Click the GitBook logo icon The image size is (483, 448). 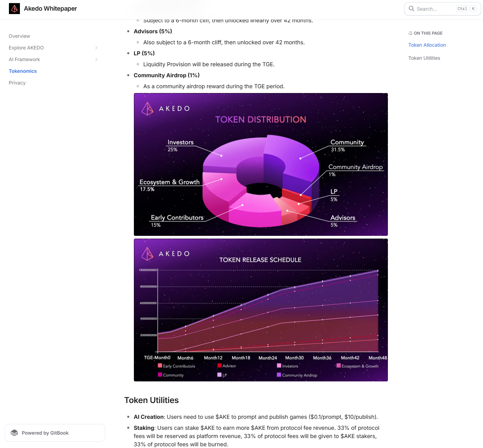tap(14, 433)
